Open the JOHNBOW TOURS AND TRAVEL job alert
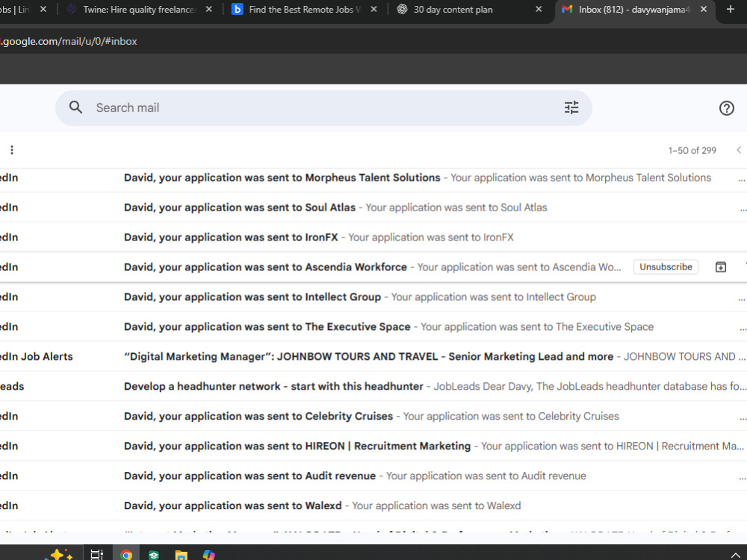This screenshot has width=747, height=560. (x=373, y=357)
